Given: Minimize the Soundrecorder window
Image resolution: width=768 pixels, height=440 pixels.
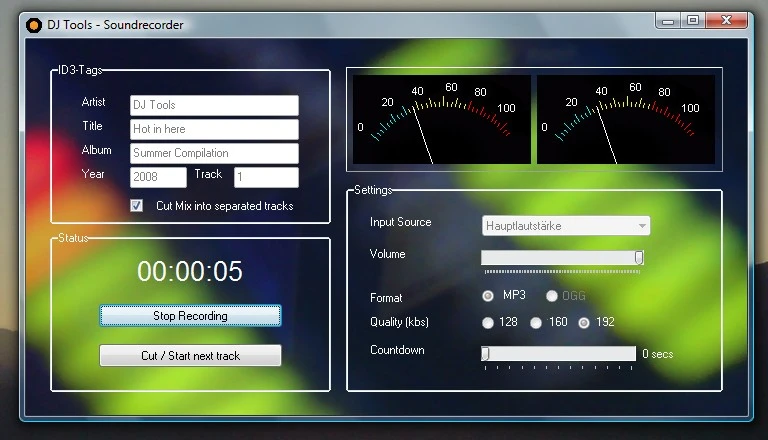Looking at the screenshot, I should coord(667,20).
